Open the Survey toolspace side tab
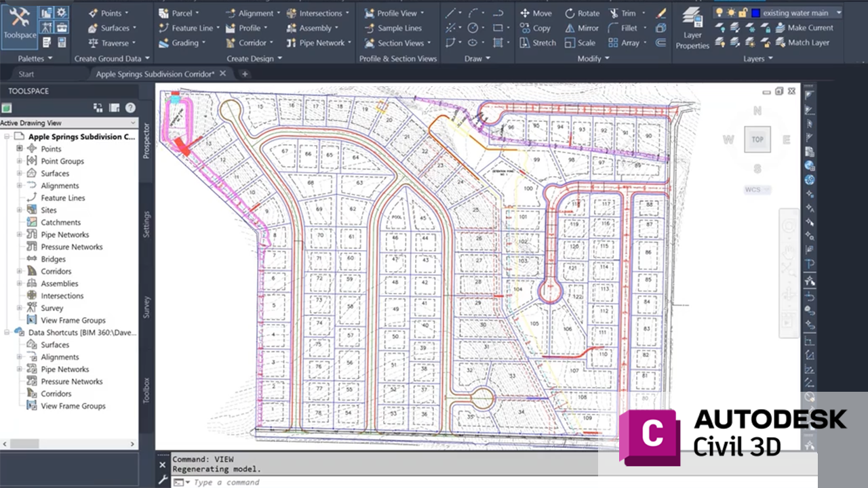This screenshot has height=488, width=868. click(146, 307)
